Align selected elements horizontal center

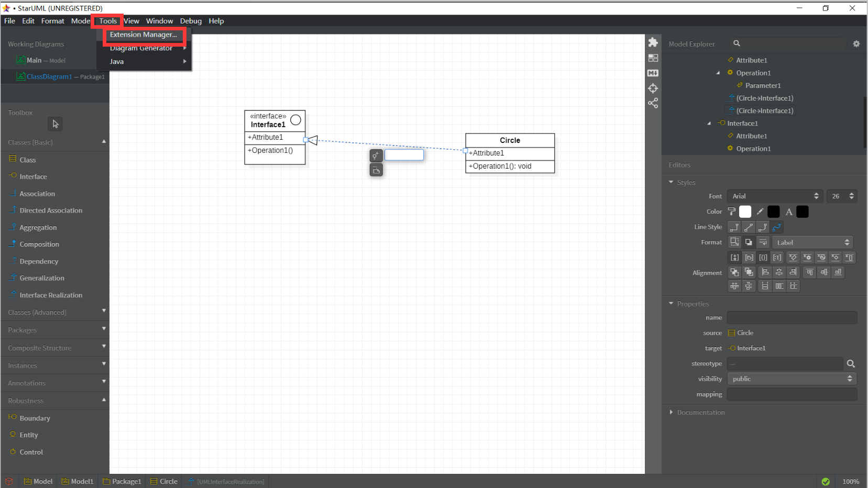779,272
